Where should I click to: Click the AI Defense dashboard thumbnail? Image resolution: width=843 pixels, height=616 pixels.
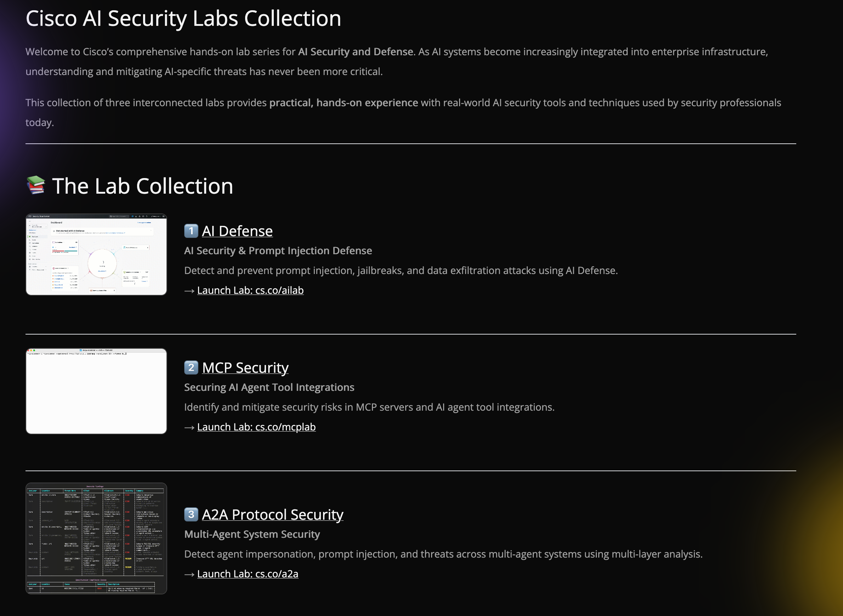96,254
